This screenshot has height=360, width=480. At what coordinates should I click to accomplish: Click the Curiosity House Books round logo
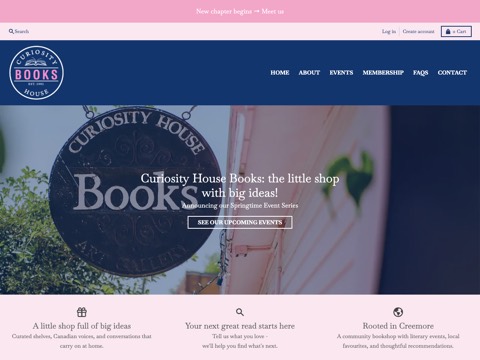coord(37,73)
